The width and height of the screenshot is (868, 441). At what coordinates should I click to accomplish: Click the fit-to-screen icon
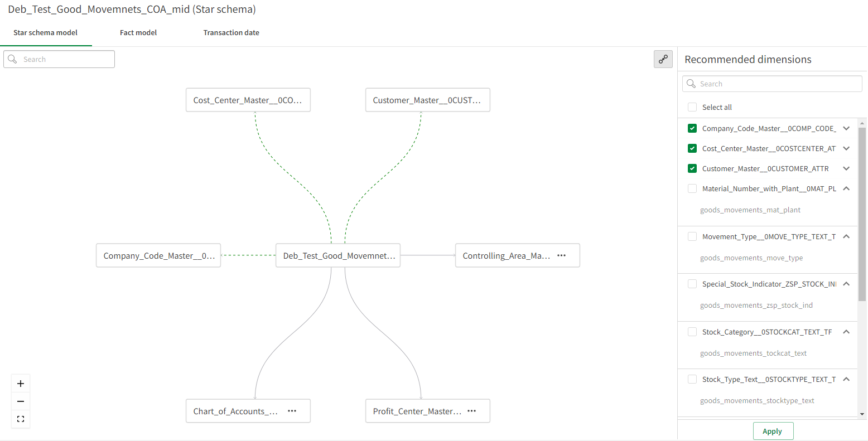point(21,419)
